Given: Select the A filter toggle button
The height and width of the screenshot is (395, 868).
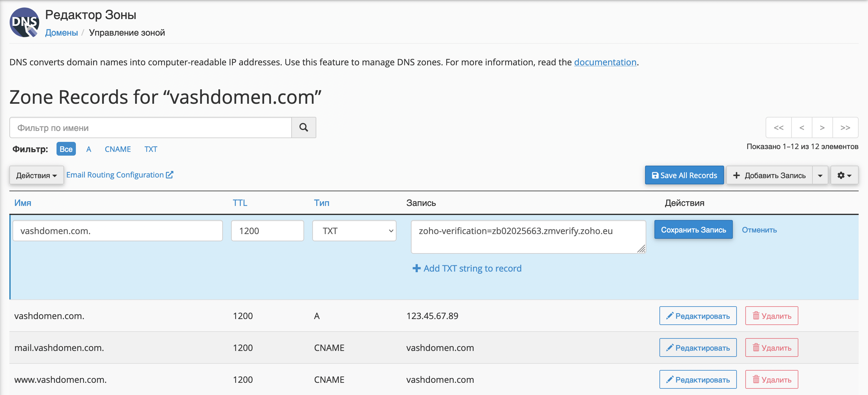Looking at the screenshot, I should click(x=88, y=149).
